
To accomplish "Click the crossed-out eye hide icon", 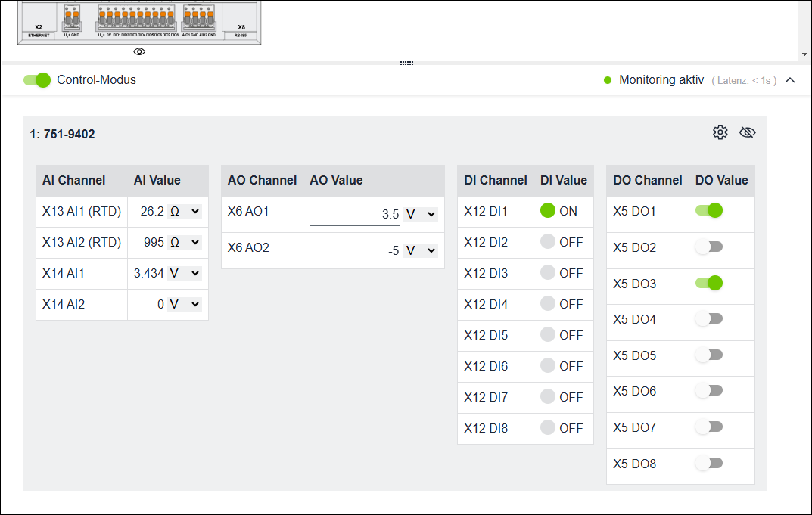I will [747, 132].
